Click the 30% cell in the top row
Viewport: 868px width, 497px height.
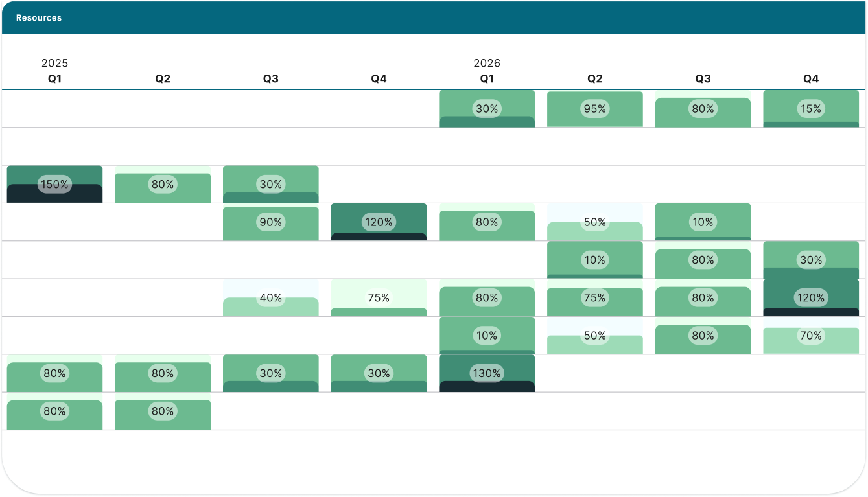487,109
